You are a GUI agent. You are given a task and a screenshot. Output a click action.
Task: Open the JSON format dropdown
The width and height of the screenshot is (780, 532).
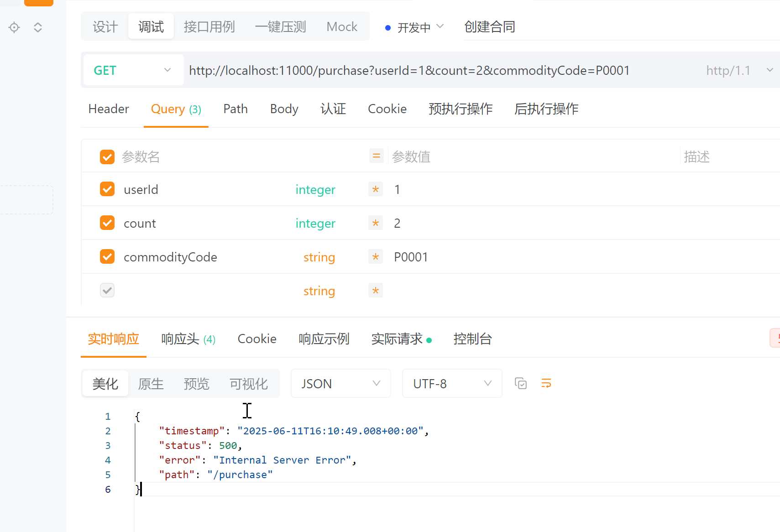coord(341,384)
